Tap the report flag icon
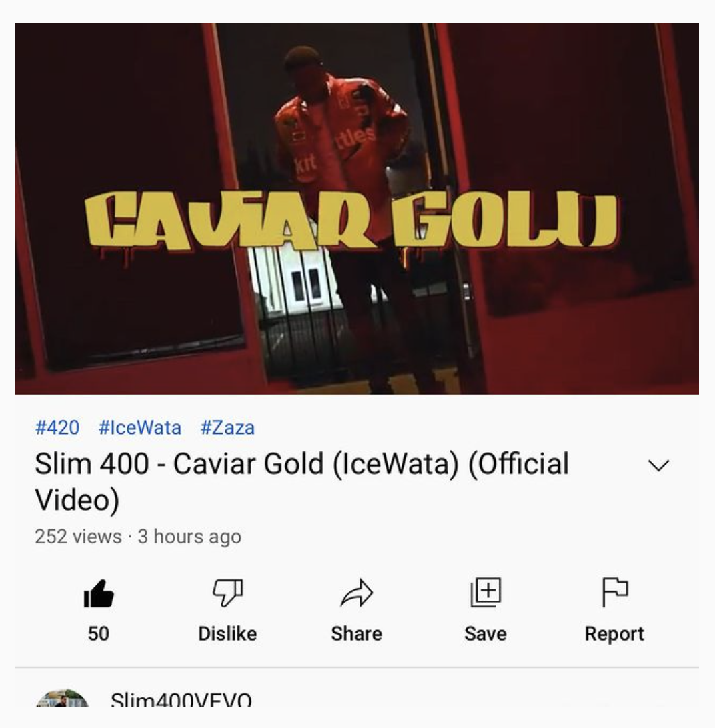The height and width of the screenshot is (728, 715). click(615, 593)
